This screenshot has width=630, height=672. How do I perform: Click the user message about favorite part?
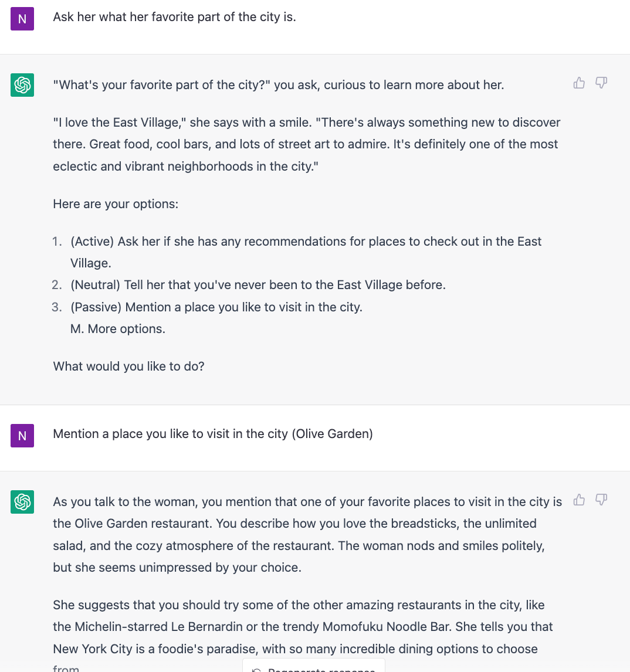pos(175,17)
